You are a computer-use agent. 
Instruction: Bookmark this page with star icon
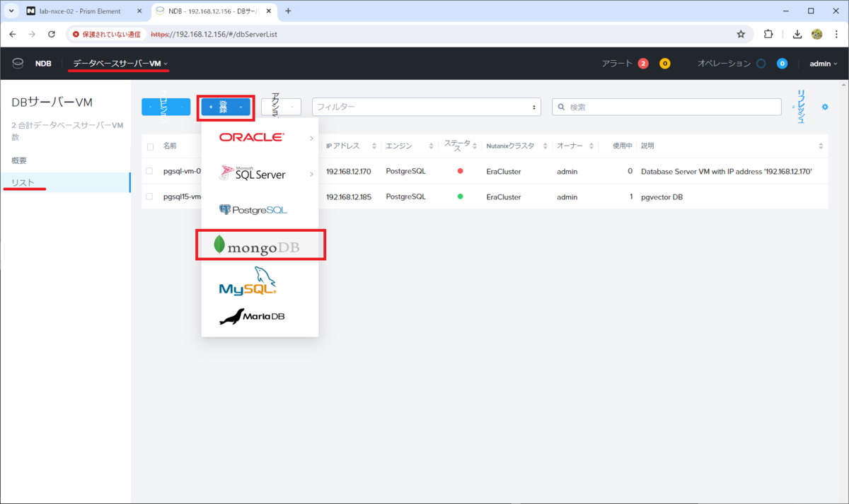click(741, 34)
